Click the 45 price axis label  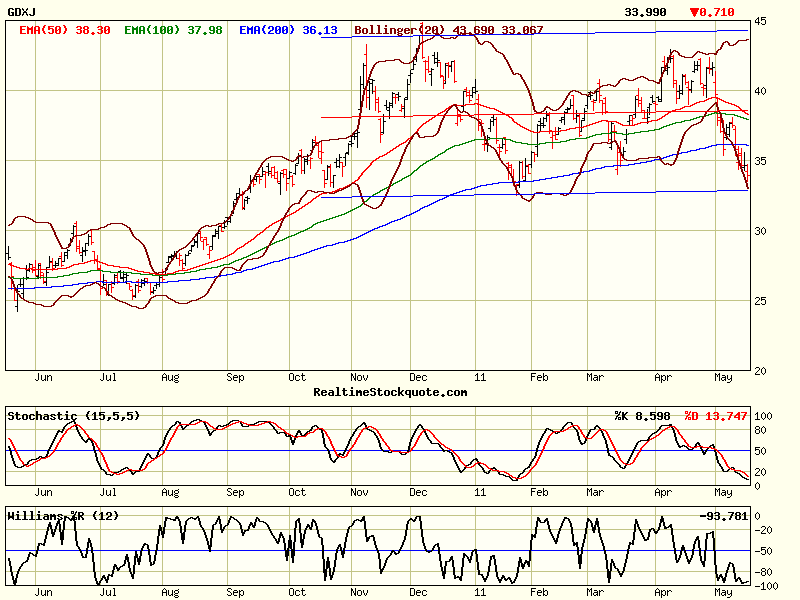(761, 21)
